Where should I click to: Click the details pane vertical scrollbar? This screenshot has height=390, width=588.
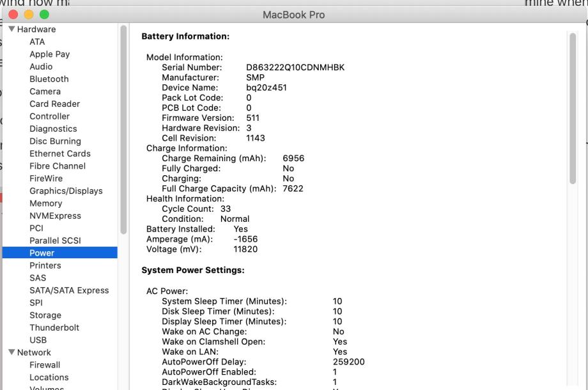click(572, 109)
